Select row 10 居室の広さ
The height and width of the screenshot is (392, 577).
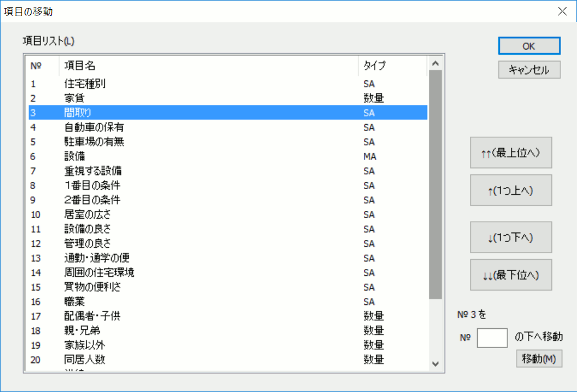pyautogui.click(x=228, y=214)
